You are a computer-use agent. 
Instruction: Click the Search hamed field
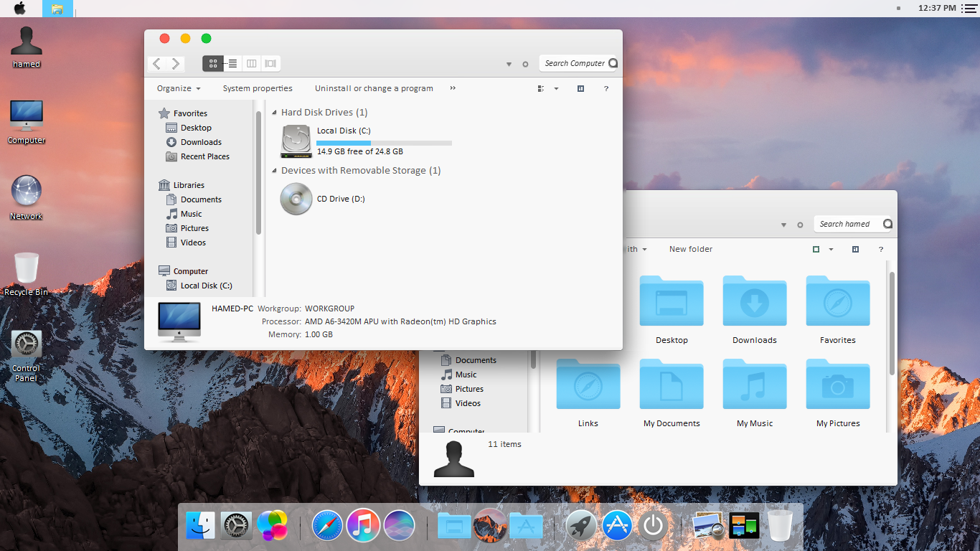[854, 224]
